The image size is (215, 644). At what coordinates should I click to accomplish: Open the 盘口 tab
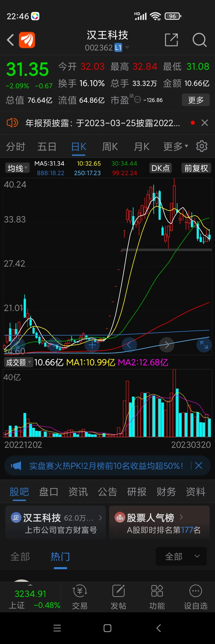(x=49, y=492)
